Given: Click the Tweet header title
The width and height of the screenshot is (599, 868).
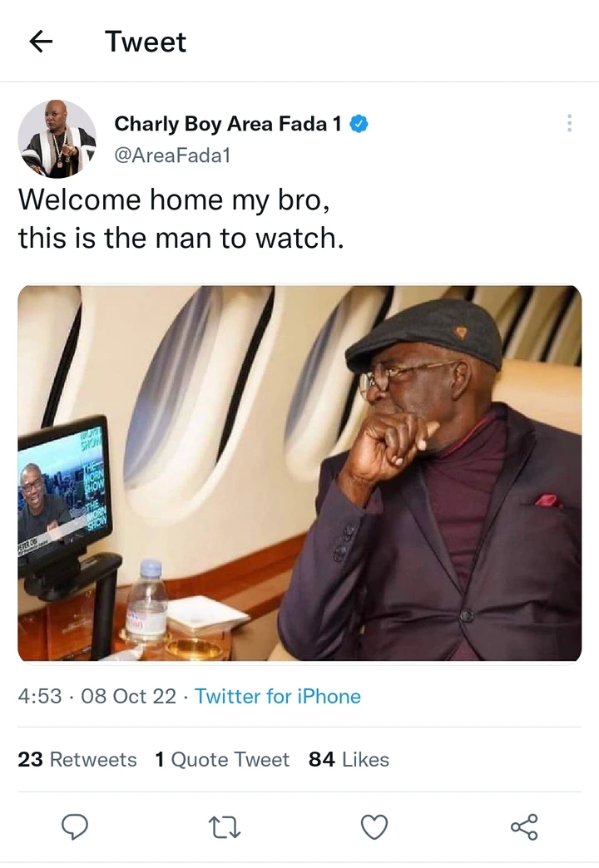Looking at the screenshot, I should (146, 42).
